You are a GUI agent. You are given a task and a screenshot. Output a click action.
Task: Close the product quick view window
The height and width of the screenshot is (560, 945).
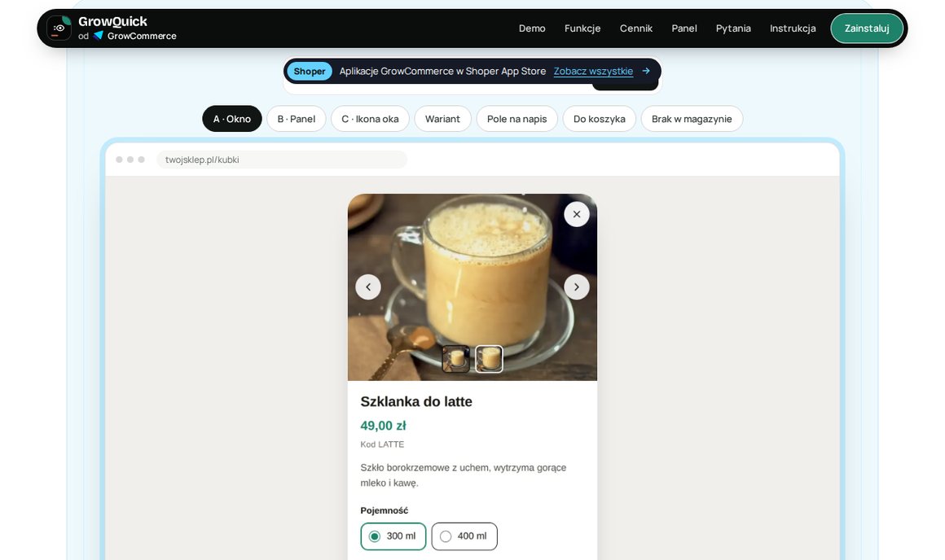[577, 214]
